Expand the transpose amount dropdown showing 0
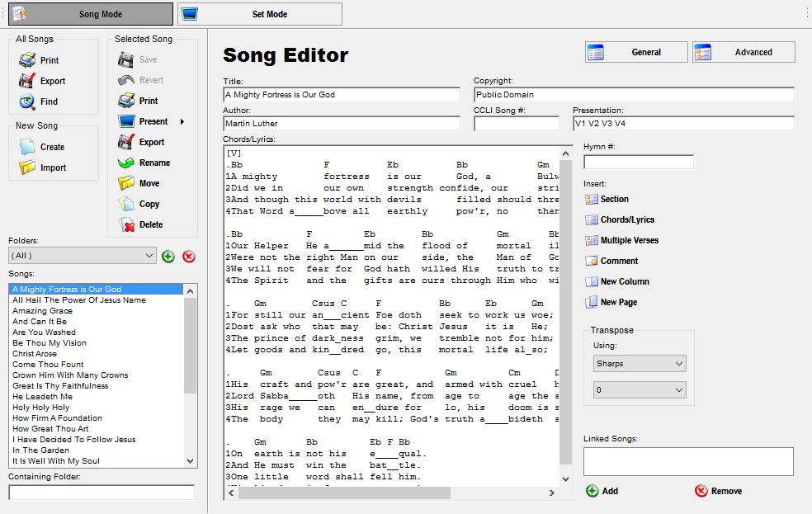Viewport: 812px width, 514px height. [x=640, y=389]
